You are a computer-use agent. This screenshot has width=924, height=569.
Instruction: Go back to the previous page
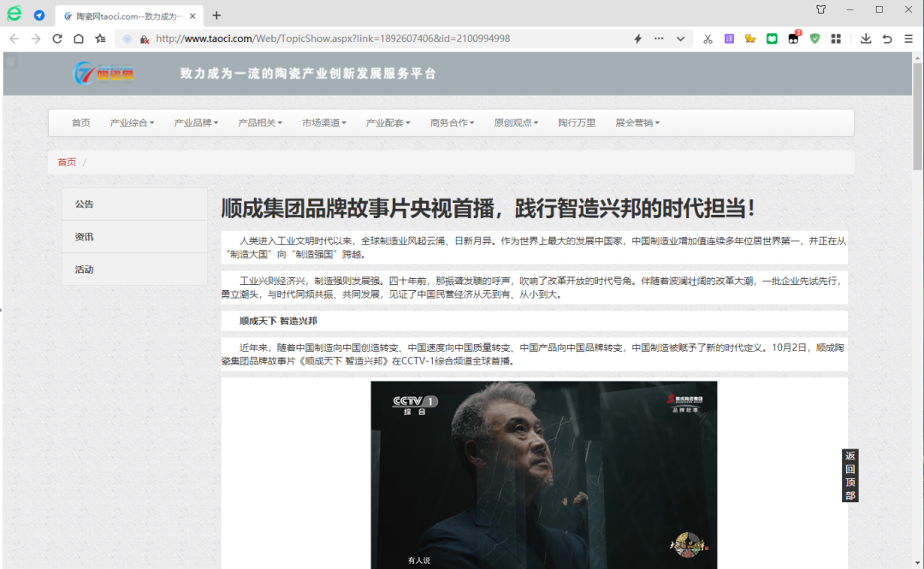(15, 39)
